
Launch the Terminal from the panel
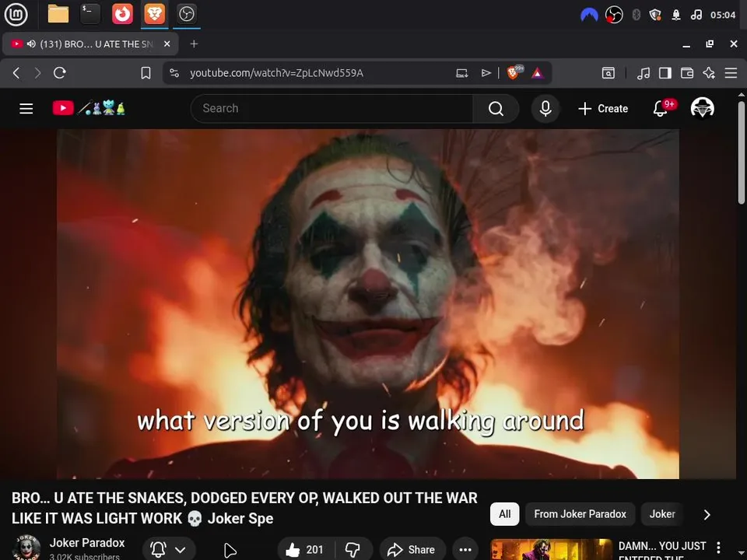tap(90, 14)
